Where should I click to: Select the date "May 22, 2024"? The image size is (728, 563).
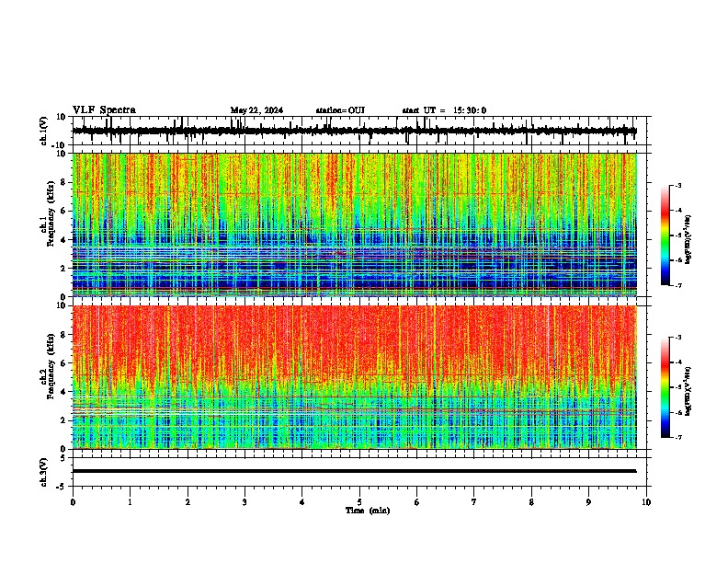[x=256, y=110]
